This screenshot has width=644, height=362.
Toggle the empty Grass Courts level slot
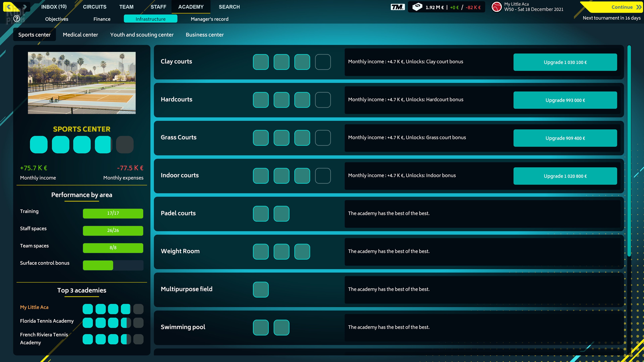click(x=322, y=138)
